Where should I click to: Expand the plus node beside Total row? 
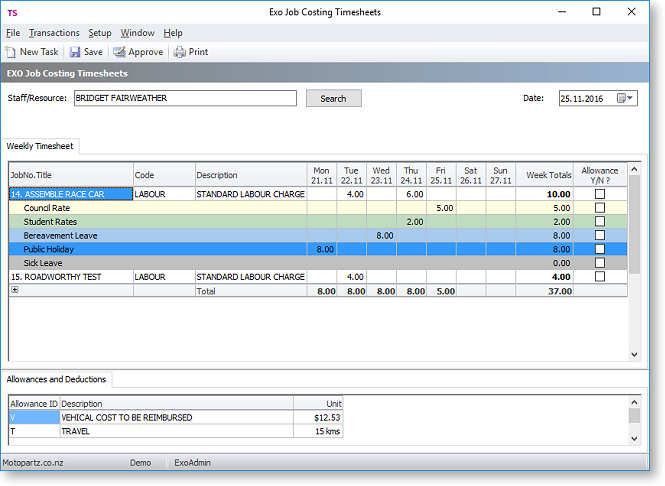pos(14,290)
